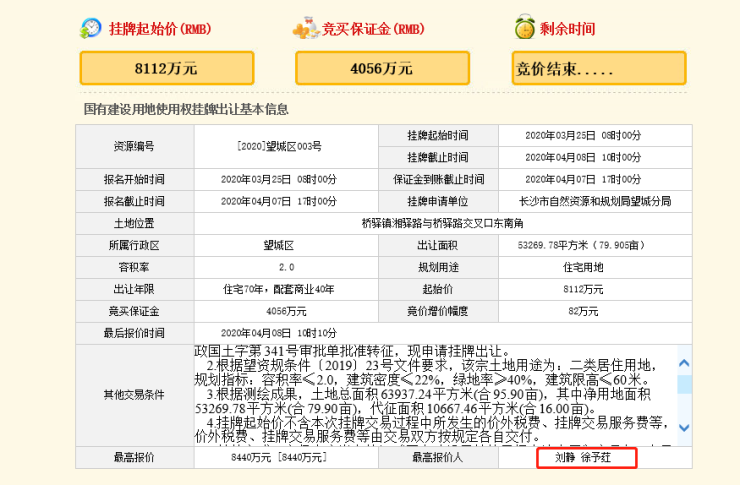Click the 4056万元 deposit box
This screenshot has width=740, height=485.
click(382, 68)
